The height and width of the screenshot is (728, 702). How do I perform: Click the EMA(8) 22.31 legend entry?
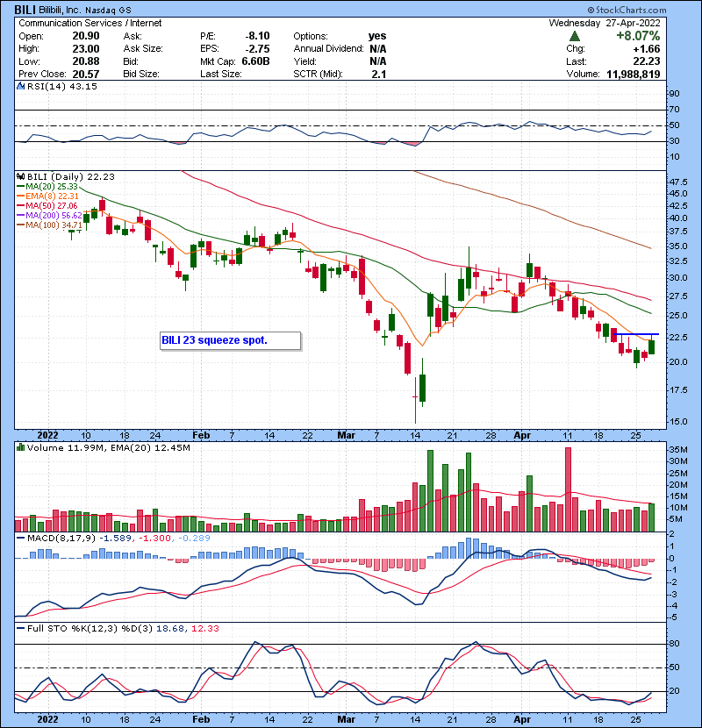(x=48, y=196)
